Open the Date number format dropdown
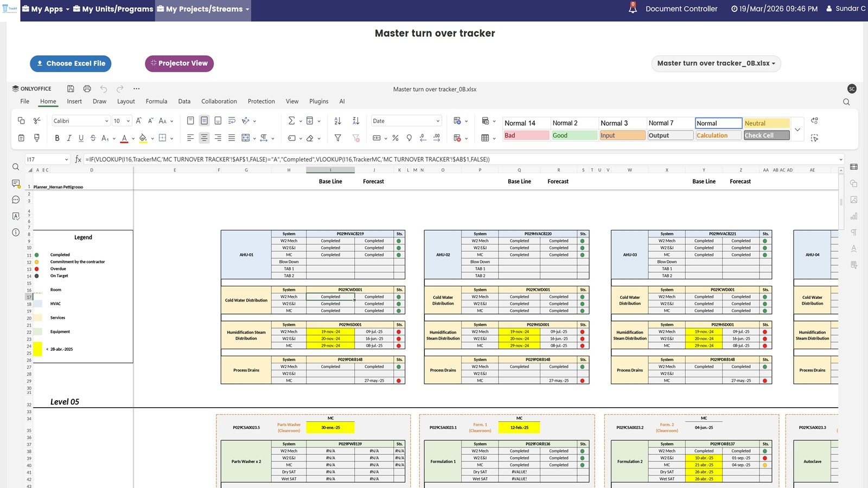Viewport: 868px width, 488px height. coord(406,121)
